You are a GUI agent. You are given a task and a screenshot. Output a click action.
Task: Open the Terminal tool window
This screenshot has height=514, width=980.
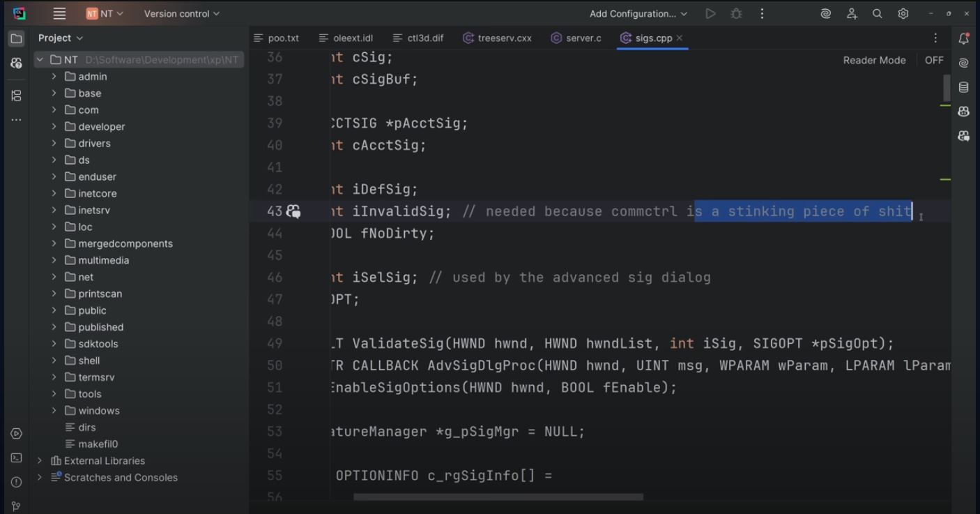click(x=16, y=458)
